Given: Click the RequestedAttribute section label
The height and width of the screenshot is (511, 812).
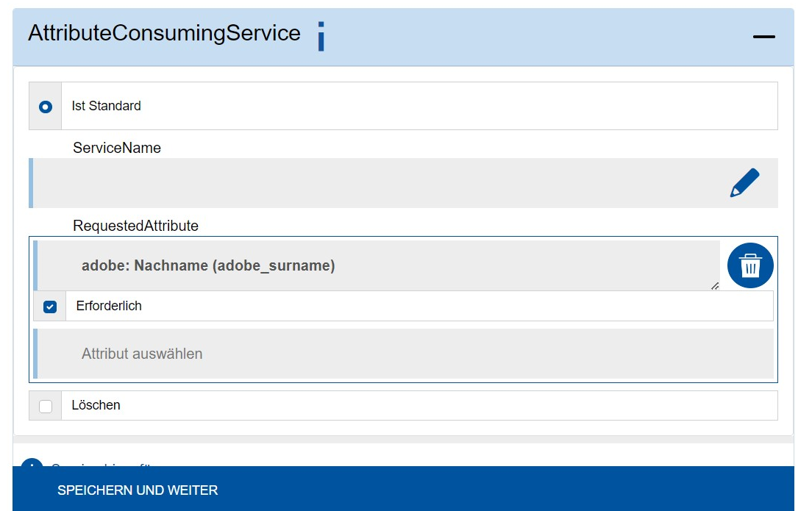Looking at the screenshot, I should (x=135, y=226).
